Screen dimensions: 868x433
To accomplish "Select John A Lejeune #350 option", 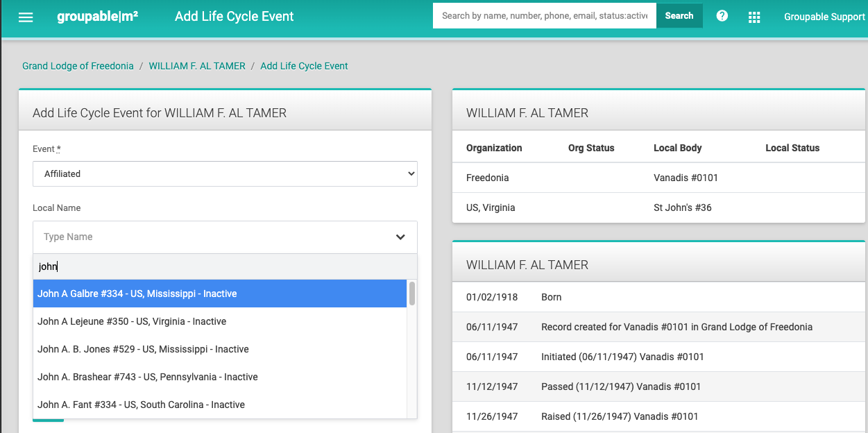I will point(220,321).
